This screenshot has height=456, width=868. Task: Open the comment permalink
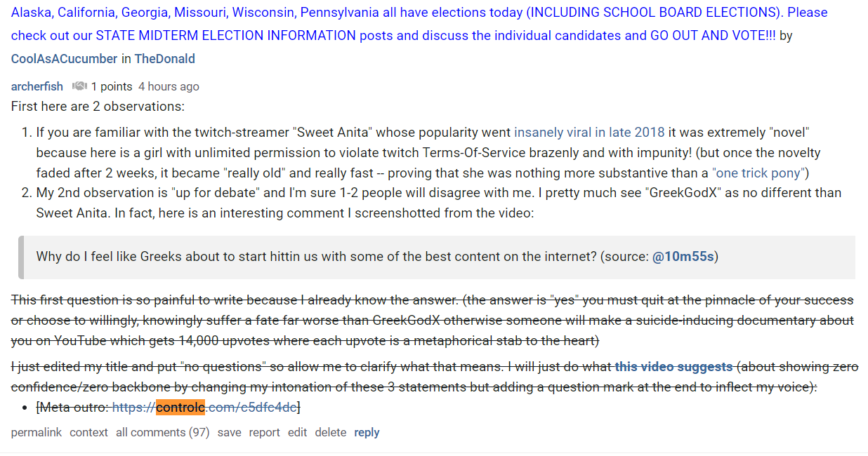37,432
